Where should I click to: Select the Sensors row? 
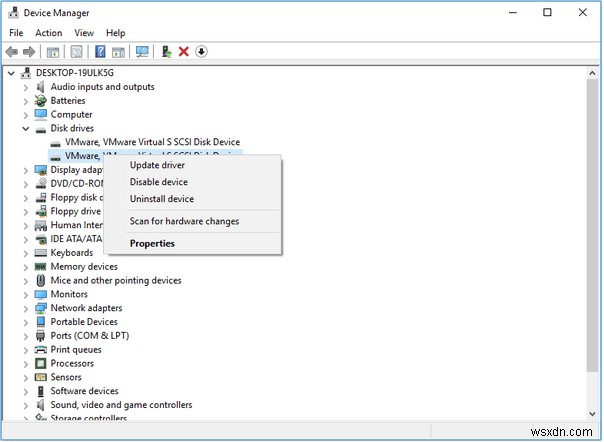[66, 377]
